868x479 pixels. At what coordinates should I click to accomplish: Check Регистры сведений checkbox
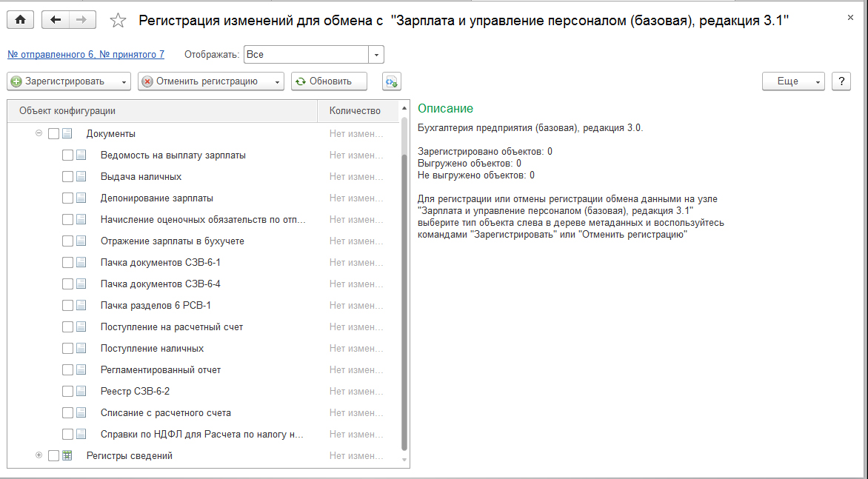point(54,456)
